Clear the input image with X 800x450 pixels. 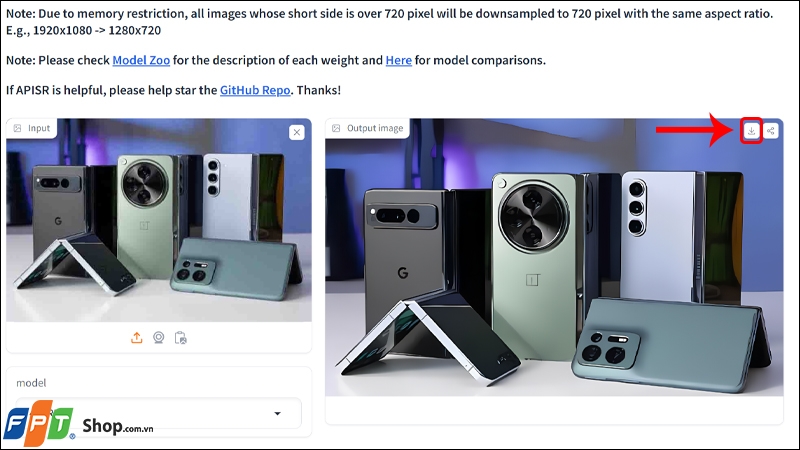(x=296, y=133)
